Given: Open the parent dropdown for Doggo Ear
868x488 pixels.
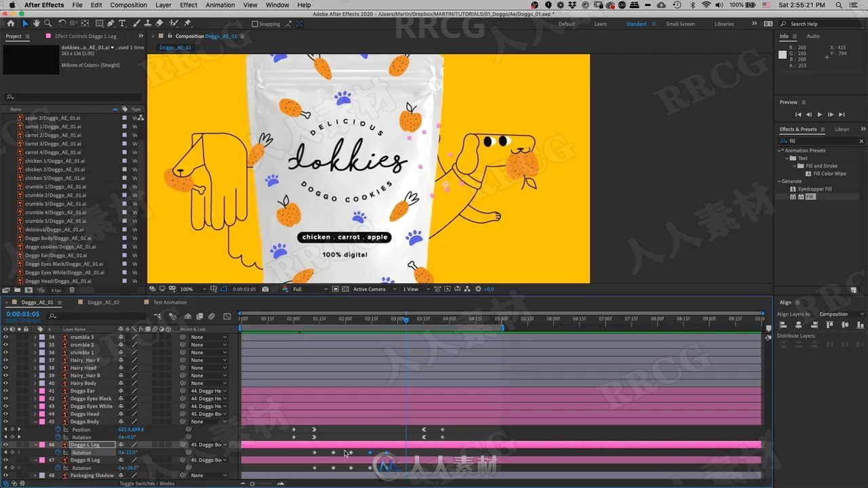Looking at the screenshot, I should [208, 390].
